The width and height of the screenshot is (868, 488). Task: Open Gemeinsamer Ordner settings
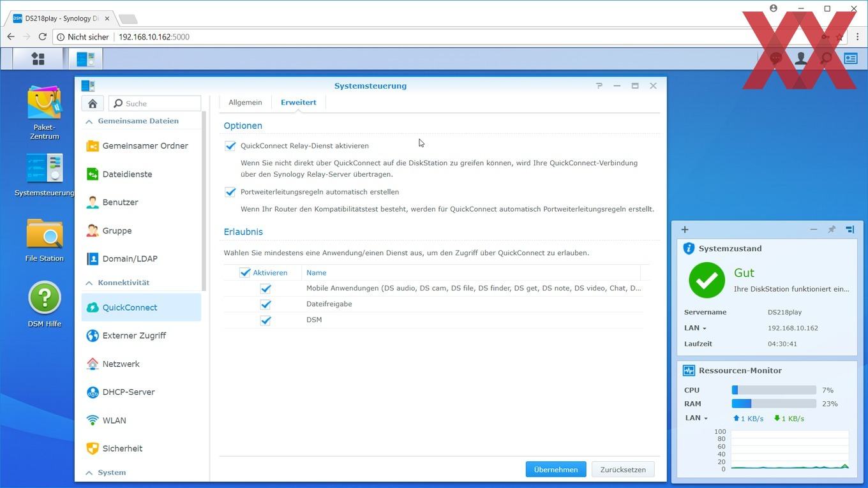coord(141,145)
